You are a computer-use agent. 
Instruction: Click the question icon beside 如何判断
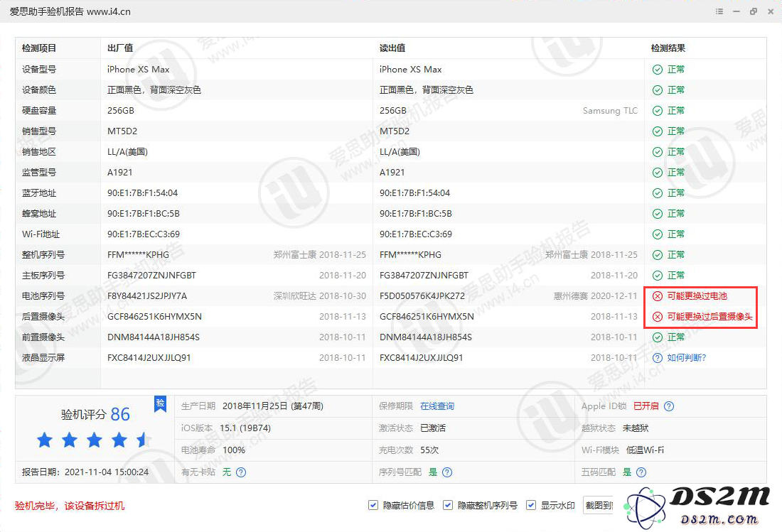[x=658, y=358]
